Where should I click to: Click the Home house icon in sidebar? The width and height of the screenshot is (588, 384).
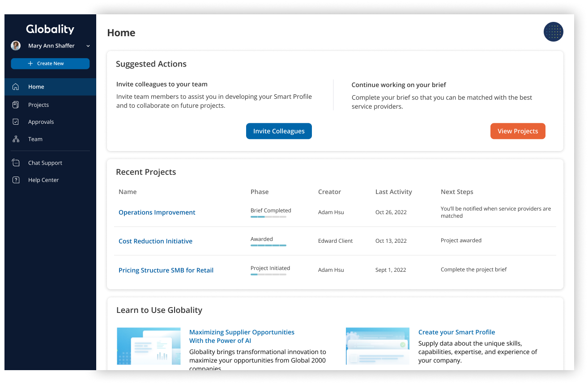tap(16, 87)
